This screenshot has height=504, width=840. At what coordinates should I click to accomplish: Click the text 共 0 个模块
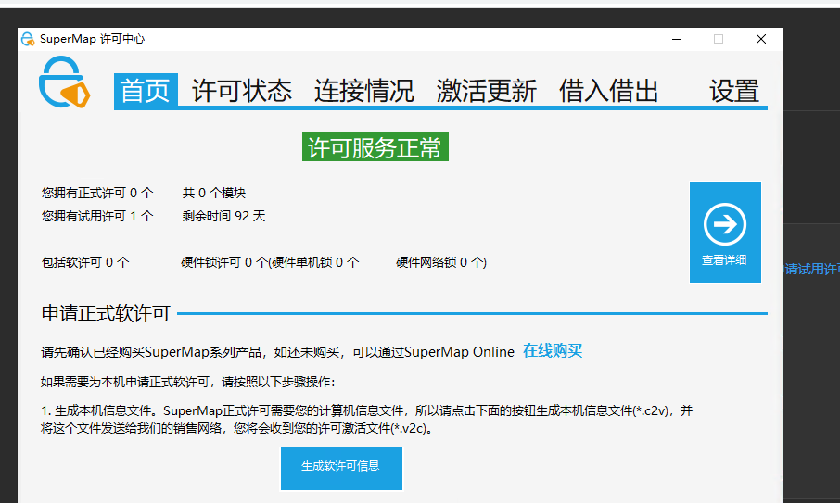pos(214,193)
